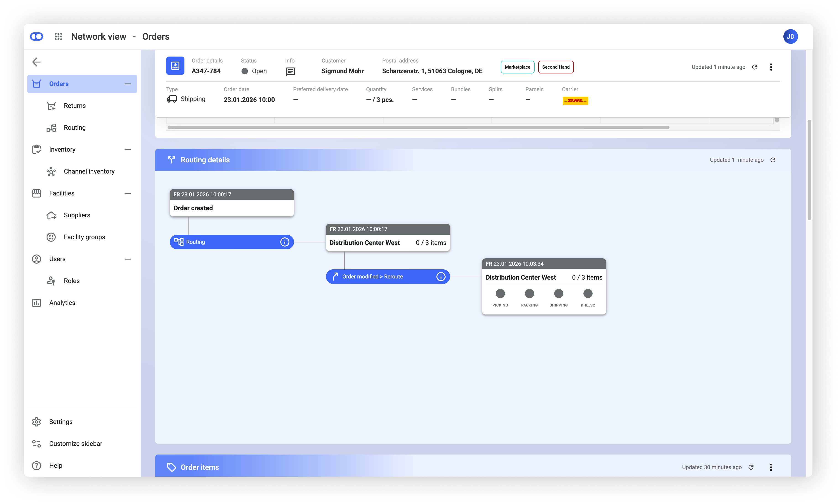
Task: Click the PICKING status circle
Action: point(500,294)
